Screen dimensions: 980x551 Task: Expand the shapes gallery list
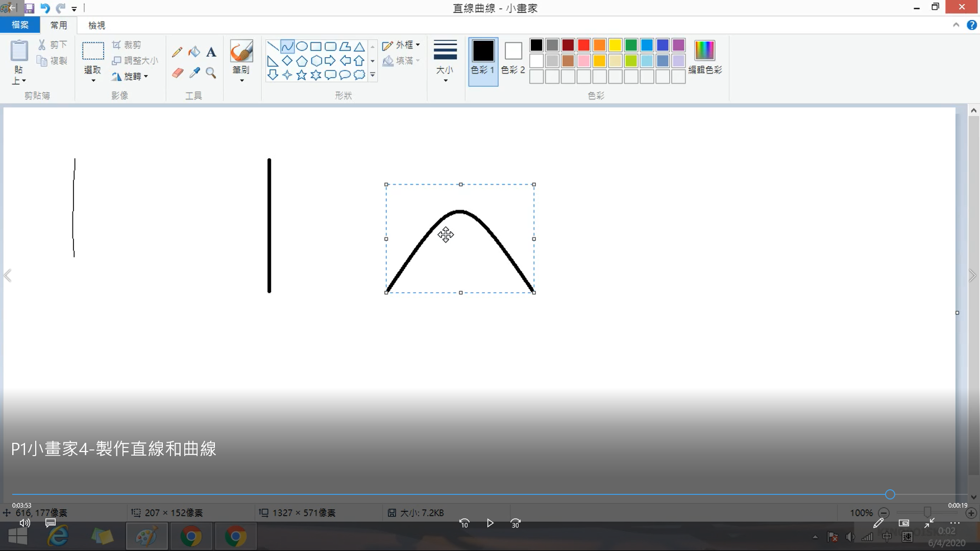click(373, 75)
